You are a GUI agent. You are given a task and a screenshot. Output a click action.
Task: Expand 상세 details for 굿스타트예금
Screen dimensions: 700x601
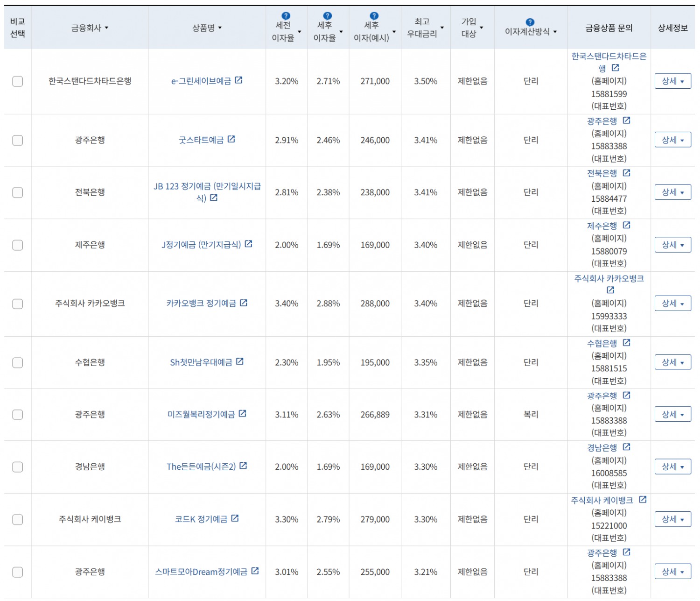(673, 140)
